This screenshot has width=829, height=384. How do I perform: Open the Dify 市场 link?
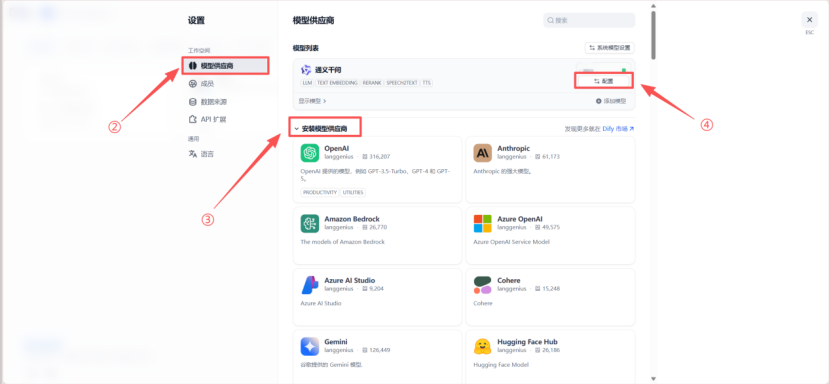pyautogui.click(x=618, y=129)
